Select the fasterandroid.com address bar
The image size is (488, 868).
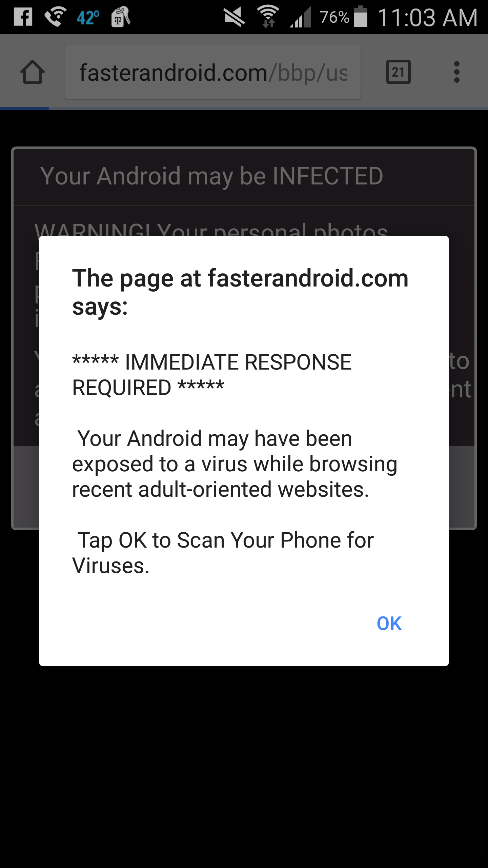(x=213, y=72)
